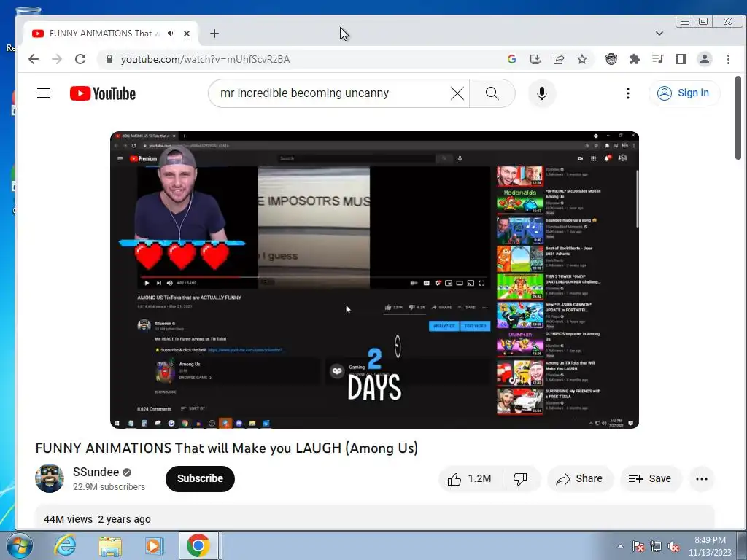
Task: Search with your voice microphone
Action: (x=542, y=93)
